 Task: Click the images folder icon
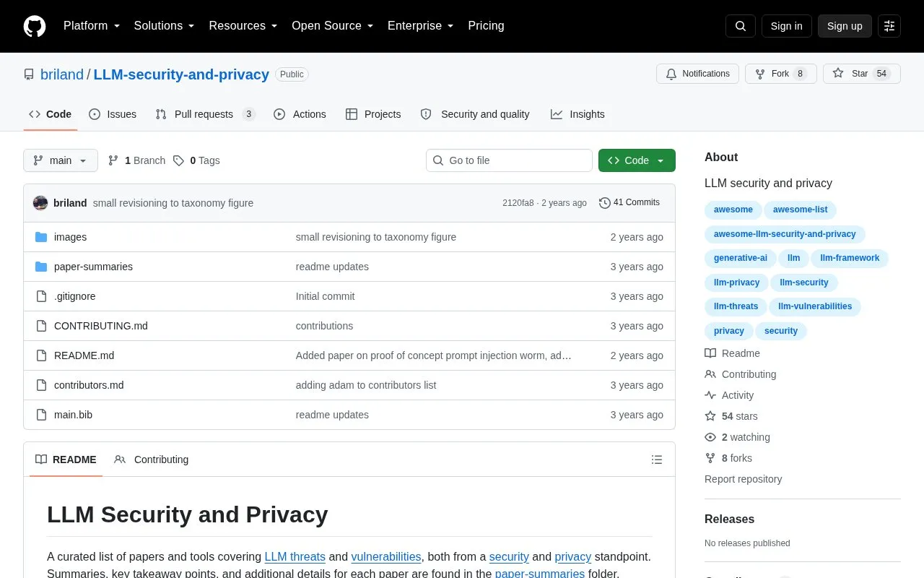coord(41,237)
